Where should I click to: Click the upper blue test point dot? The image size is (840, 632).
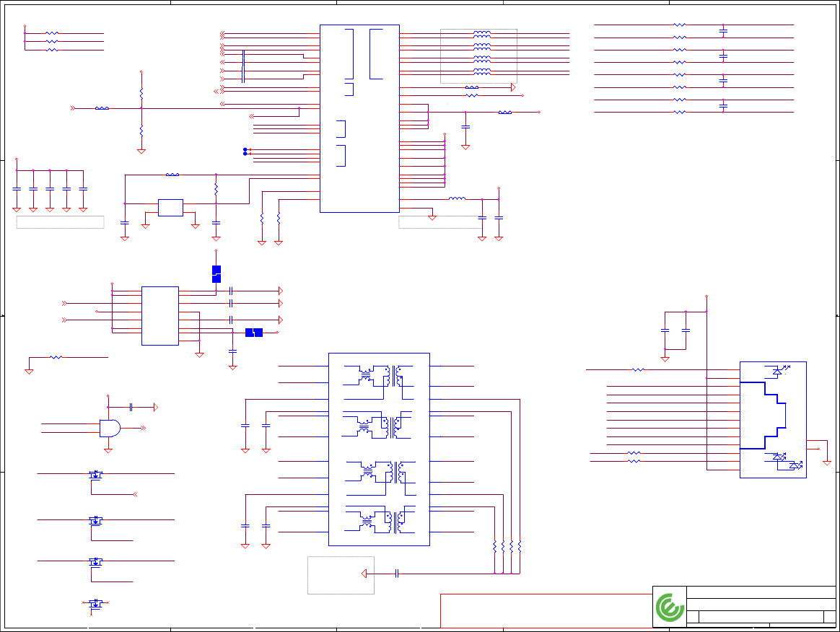245,149
